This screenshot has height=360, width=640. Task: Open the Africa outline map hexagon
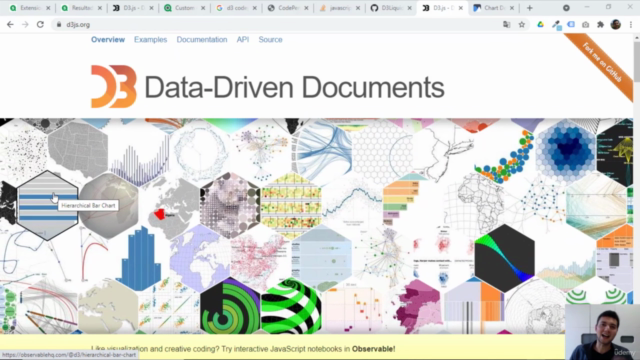(x=474, y=205)
